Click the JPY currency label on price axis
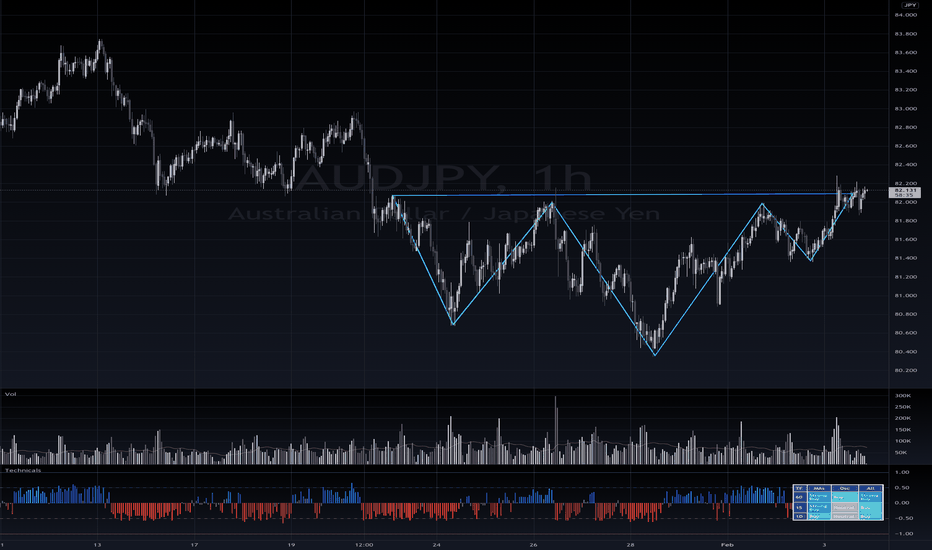Screen dimensions: 932x550 pyautogui.click(x=909, y=5)
